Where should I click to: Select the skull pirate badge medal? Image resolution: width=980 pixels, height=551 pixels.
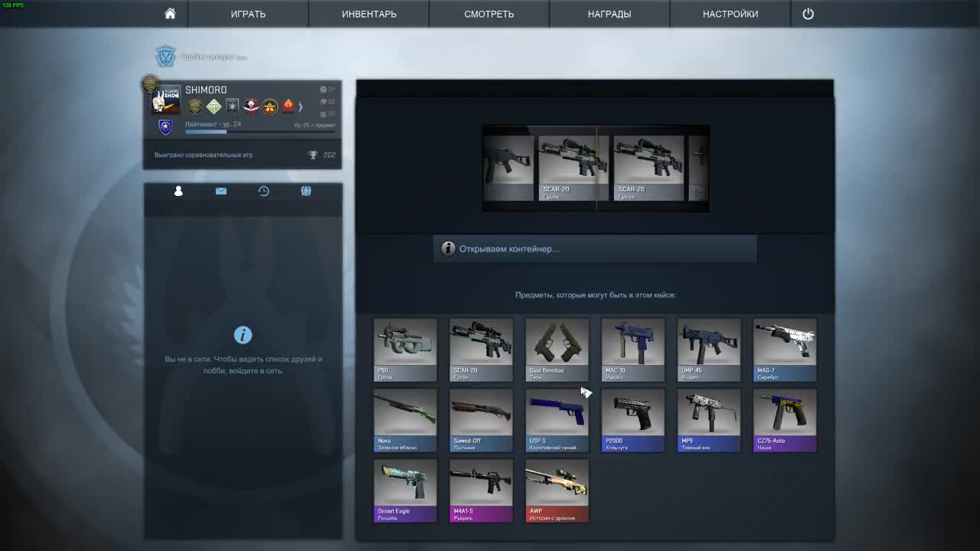pyautogui.click(x=251, y=106)
